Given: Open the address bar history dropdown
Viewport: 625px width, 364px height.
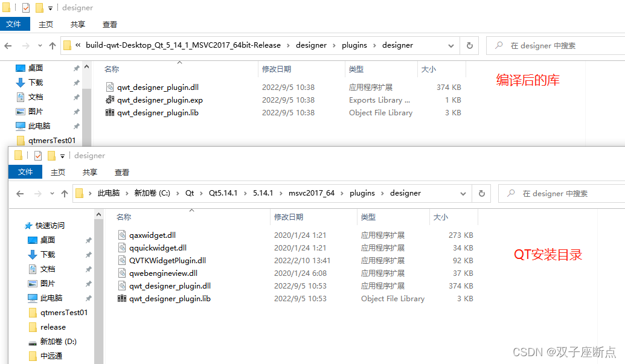Looking at the screenshot, I should (450, 45).
